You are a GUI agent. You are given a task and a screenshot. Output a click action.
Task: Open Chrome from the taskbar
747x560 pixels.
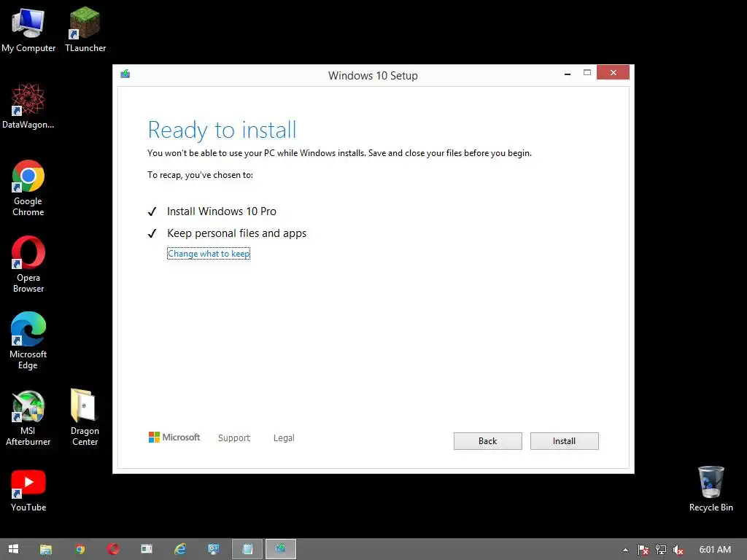point(80,549)
